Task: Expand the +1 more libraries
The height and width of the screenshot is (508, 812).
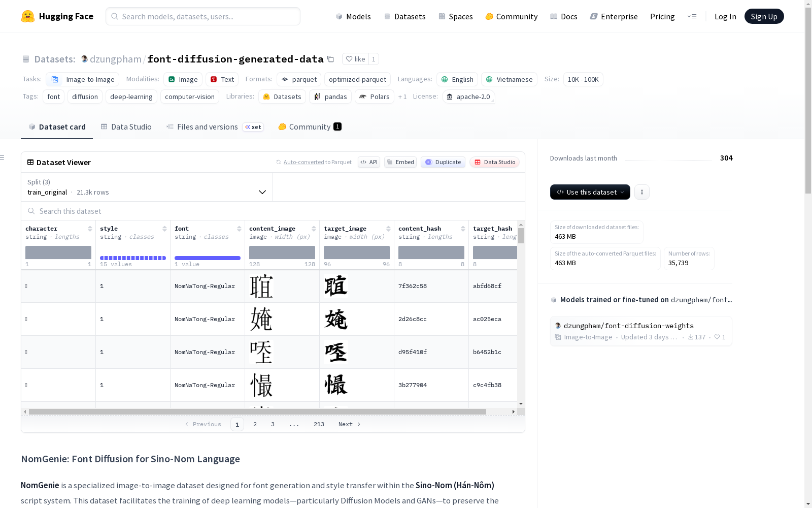Action: coord(402,97)
